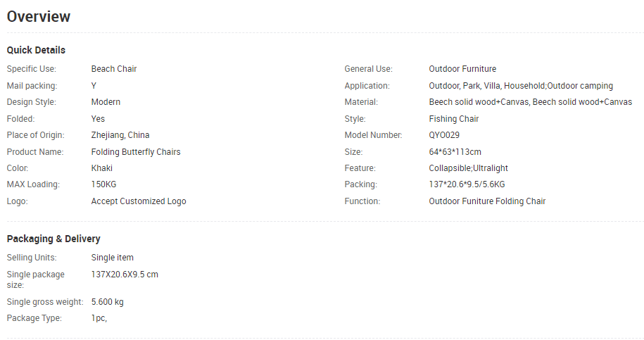Click the Outdoor Funiture Folding Chair function
This screenshot has width=644, height=340.
pyautogui.click(x=487, y=201)
